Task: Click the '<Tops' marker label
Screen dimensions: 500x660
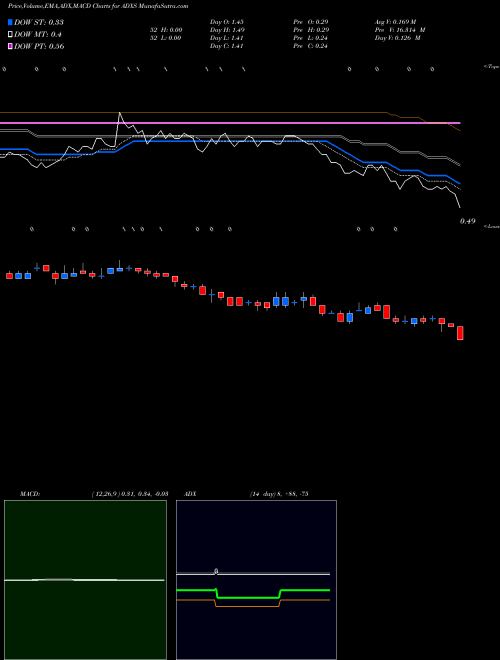Action: (492, 67)
